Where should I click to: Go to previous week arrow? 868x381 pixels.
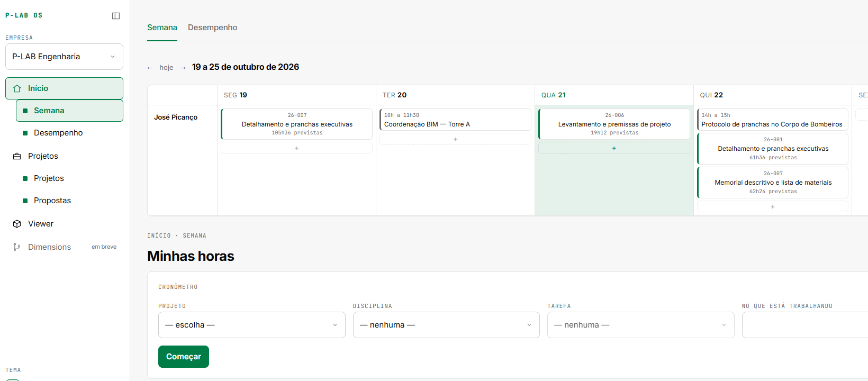pos(150,68)
